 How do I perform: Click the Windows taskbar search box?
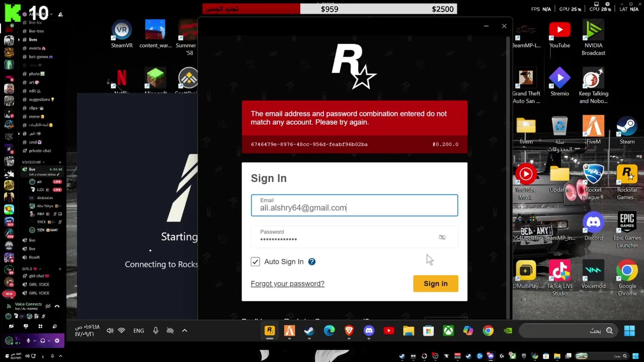(x=568, y=331)
